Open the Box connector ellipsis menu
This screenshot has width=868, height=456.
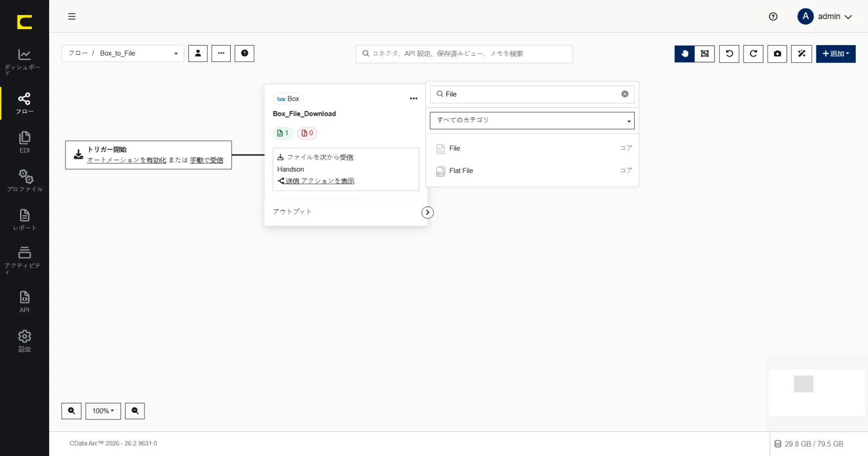(413, 99)
